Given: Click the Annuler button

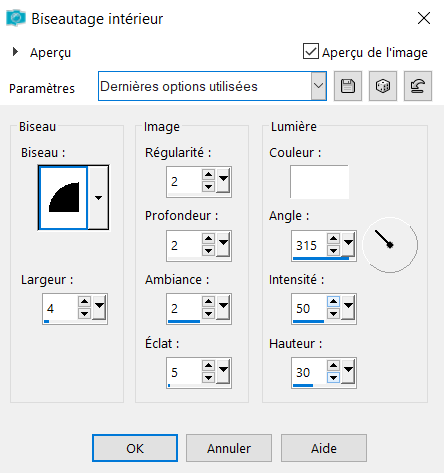Looking at the screenshot, I should pyautogui.click(x=229, y=448).
